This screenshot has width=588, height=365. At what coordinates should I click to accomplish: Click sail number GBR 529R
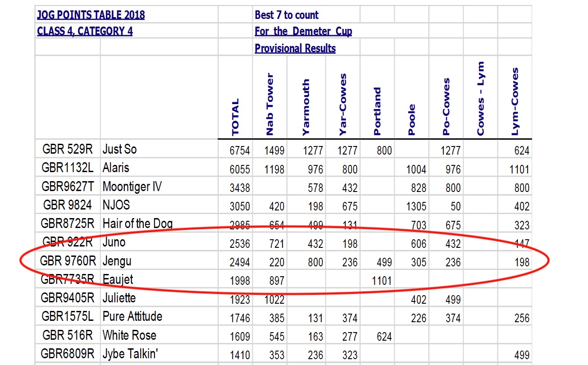coord(67,149)
